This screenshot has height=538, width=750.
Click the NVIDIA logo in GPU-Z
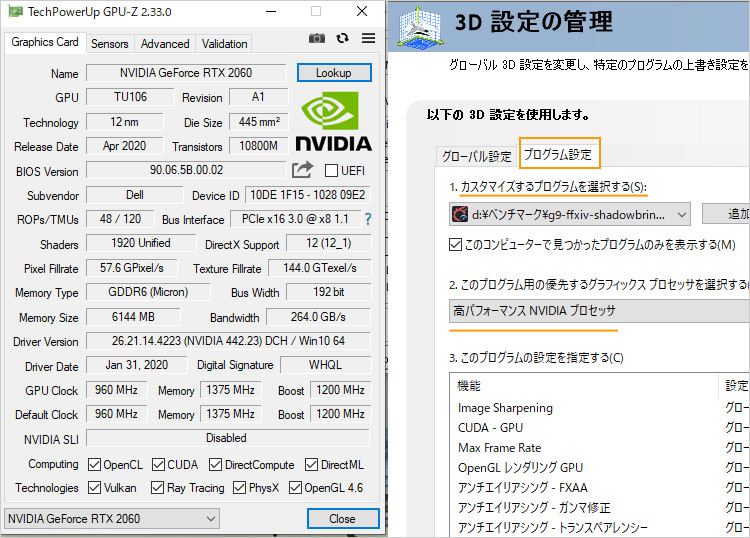point(333,122)
